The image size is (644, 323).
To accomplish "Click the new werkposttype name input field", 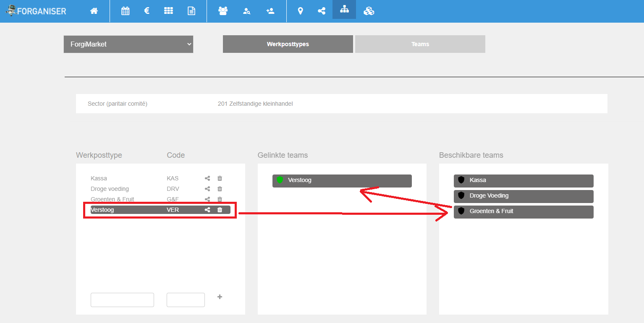I will [x=122, y=300].
